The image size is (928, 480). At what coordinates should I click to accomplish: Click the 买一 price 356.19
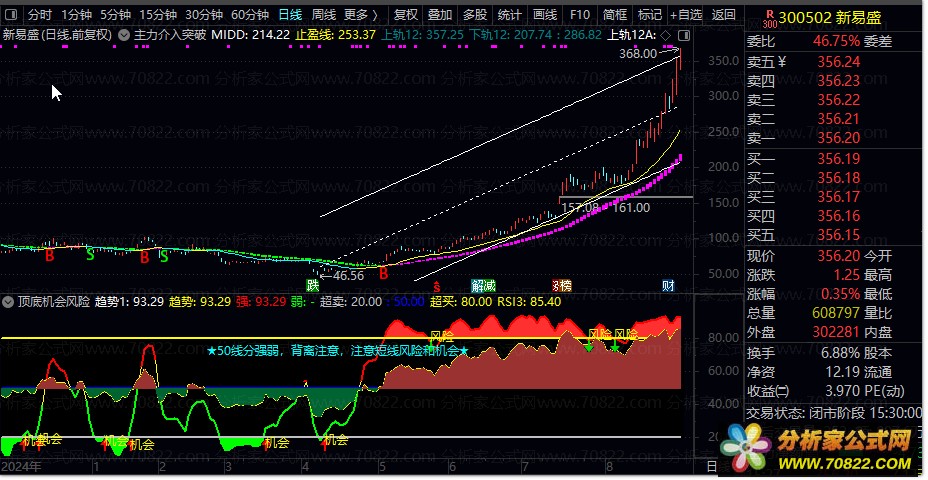coord(839,159)
